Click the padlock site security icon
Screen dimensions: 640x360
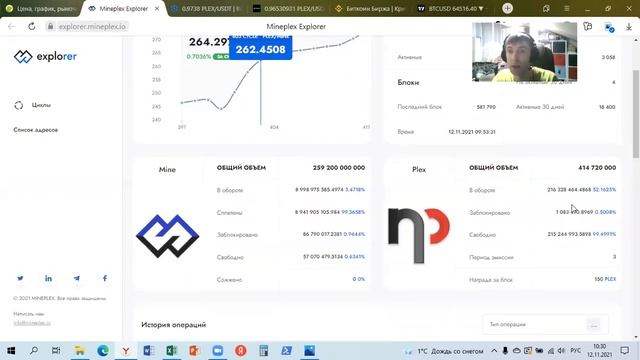click(50, 27)
